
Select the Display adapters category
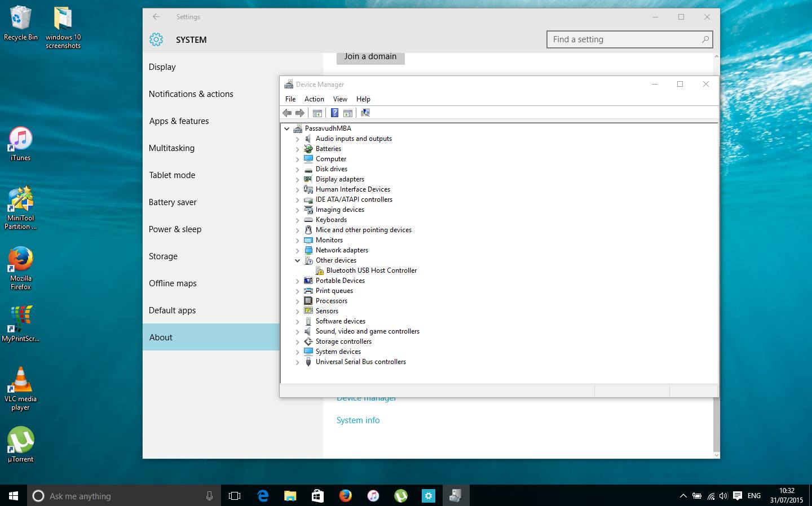[x=340, y=179]
